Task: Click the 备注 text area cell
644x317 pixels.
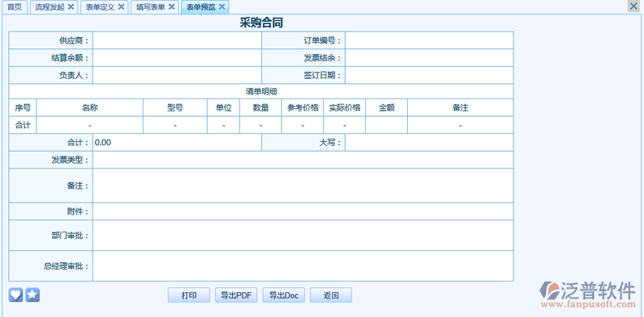Action: [x=303, y=186]
